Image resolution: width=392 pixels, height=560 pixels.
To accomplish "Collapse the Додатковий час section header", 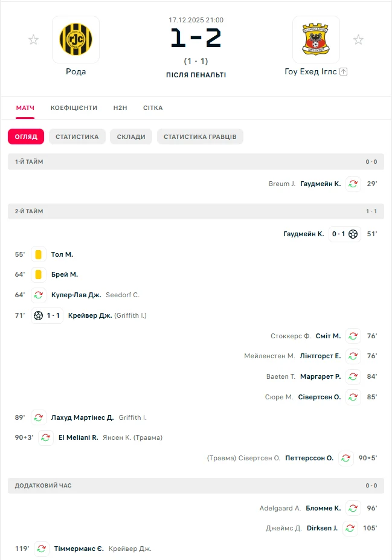I will 196,486.
